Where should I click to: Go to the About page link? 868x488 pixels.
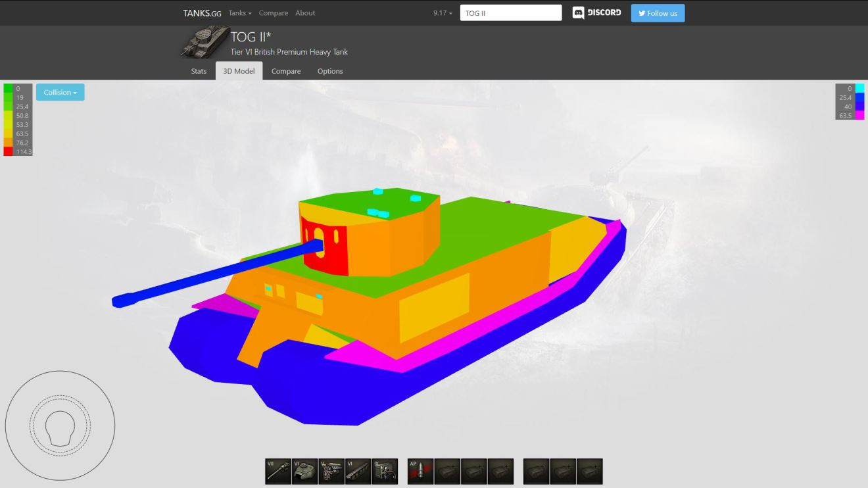[x=305, y=13]
